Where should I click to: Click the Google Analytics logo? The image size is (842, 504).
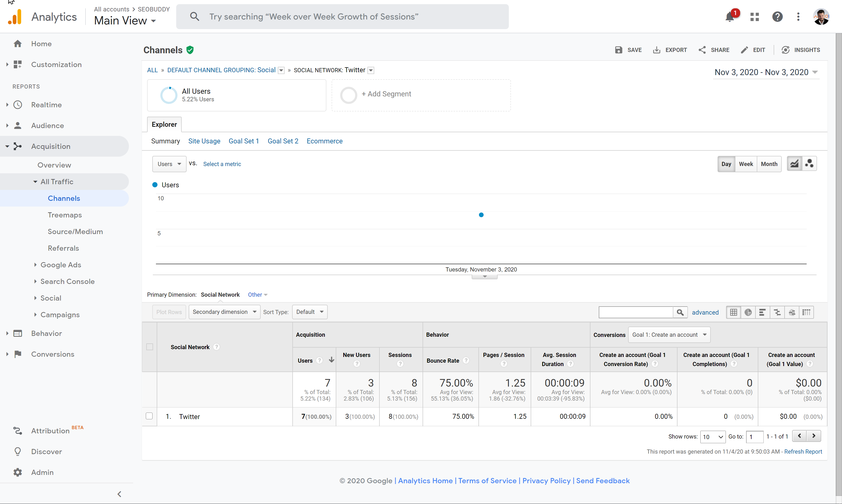click(15, 17)
